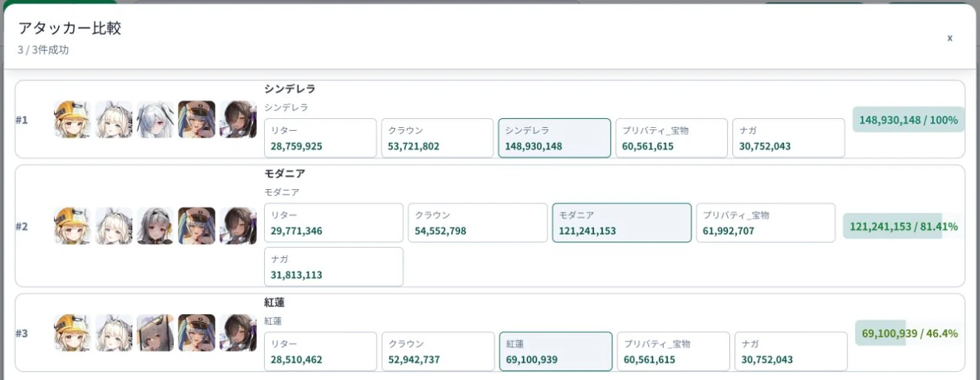This screenshot has width=980, height=380.
Task: Click the helmet girl portrait in row #2
Action: (72, 226)
